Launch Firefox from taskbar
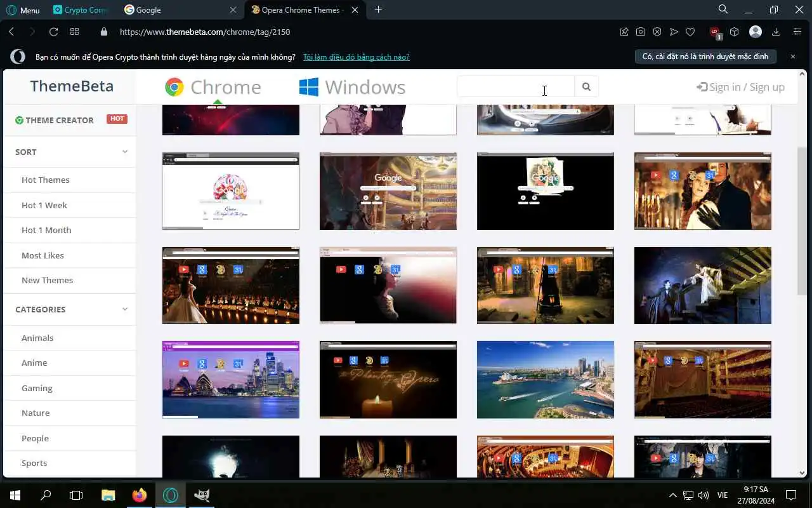Screen dimensions: 812x508 pyautogui.click(x=140, y=495)
